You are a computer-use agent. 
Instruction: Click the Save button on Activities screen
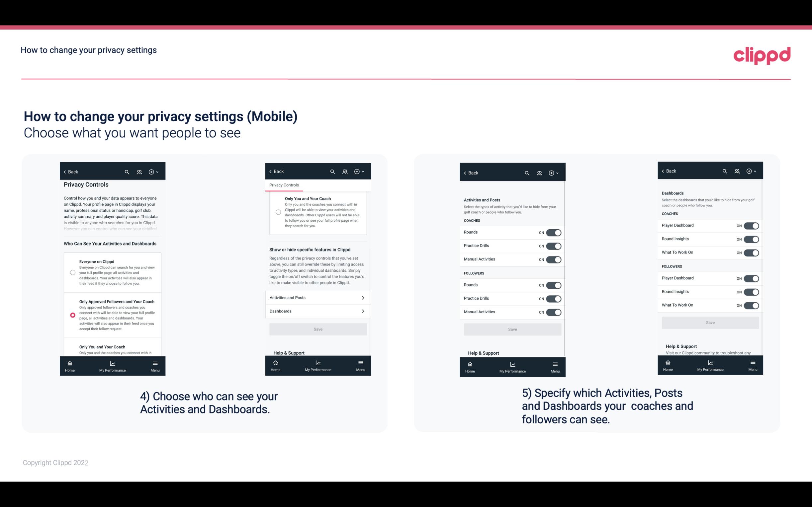click(x=512, y=329)
